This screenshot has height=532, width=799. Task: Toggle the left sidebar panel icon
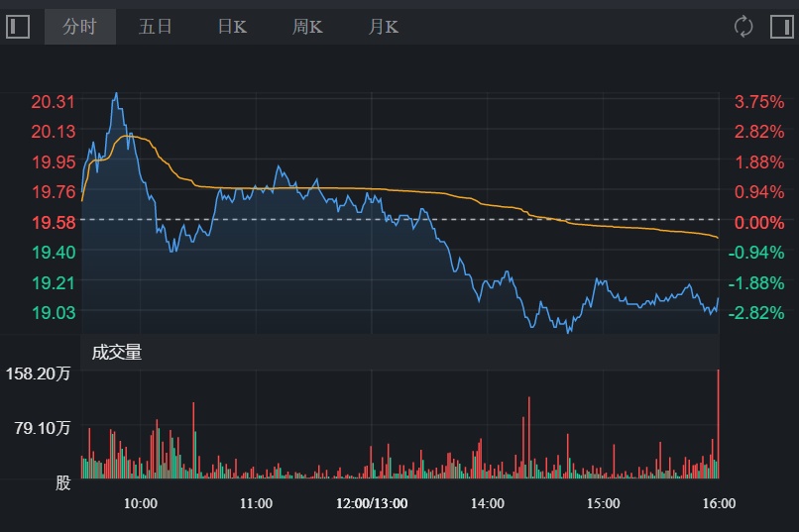tap(19, 27)
